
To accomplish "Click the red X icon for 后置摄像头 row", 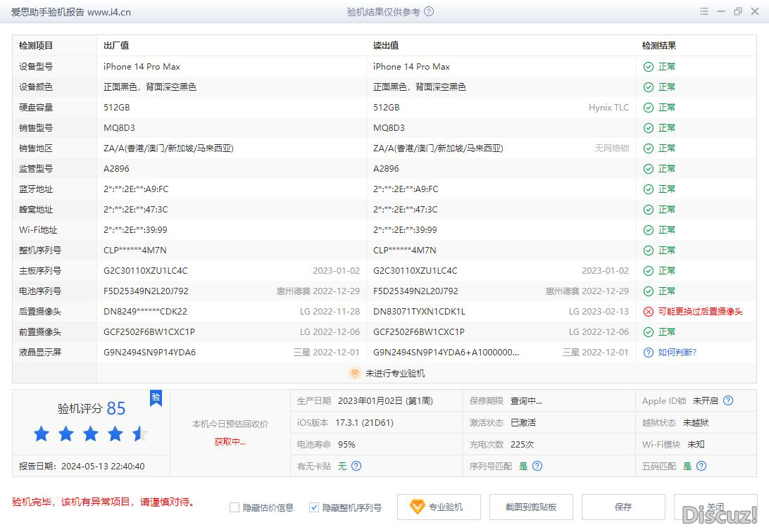I will click(x=649, y=312).
